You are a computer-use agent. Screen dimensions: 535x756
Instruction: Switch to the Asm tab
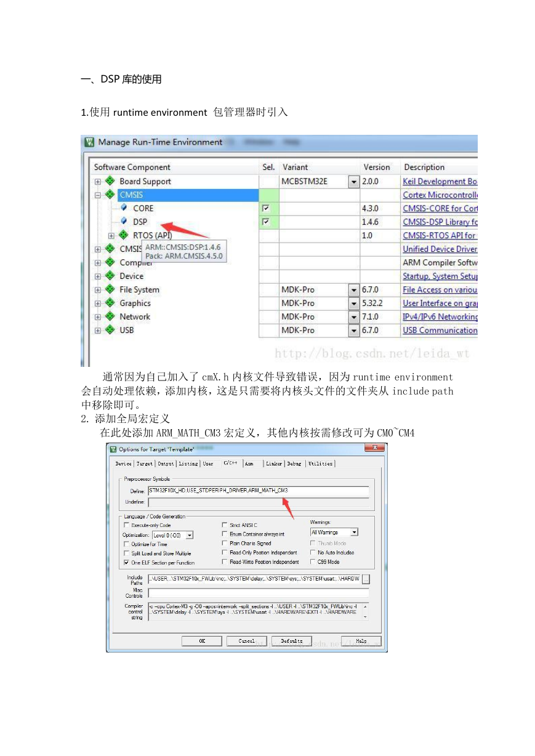(250, 464)
